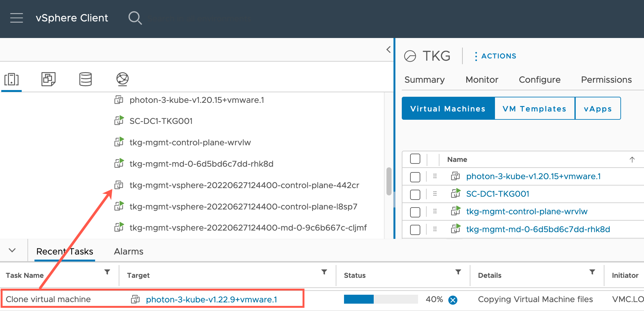Screen dimensions: 644x311
Task: Cancel the Clone virtual machine task
Action: coord(453,300)
